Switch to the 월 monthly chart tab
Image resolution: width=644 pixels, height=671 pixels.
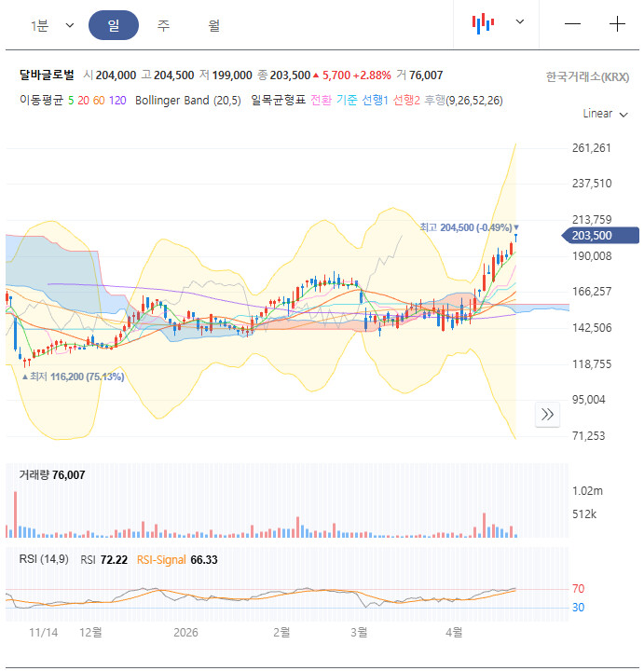[214, 26]
